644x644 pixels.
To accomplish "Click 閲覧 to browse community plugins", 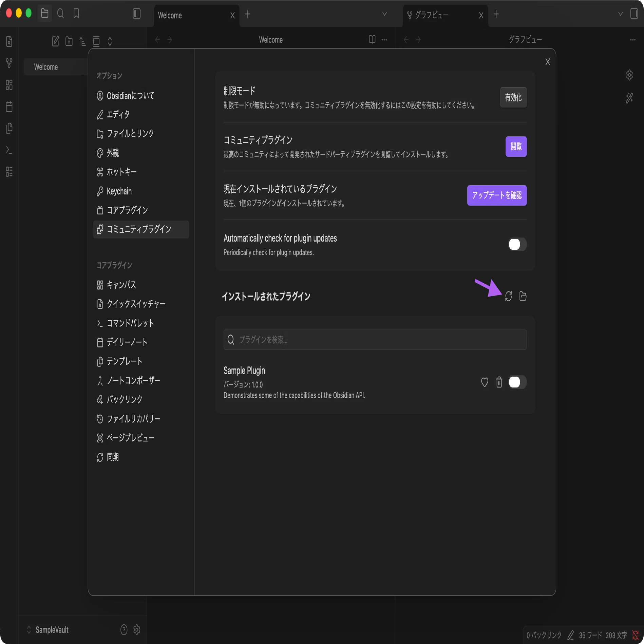I will 516,147.
